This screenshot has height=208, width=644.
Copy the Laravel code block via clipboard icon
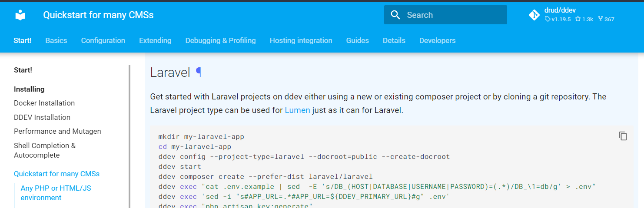(623, 136)
